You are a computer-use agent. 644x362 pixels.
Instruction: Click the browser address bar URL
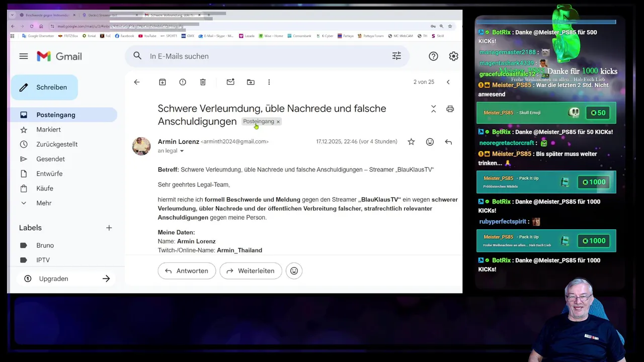(x=120, y=26)
